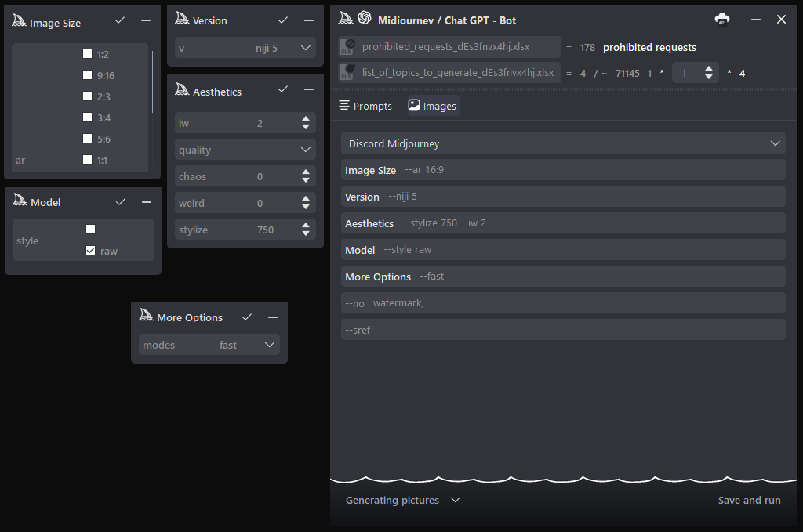Check the 5:6 aspect ratio box
This screenshot has width=803, height=532.
[x=88, y=139]
